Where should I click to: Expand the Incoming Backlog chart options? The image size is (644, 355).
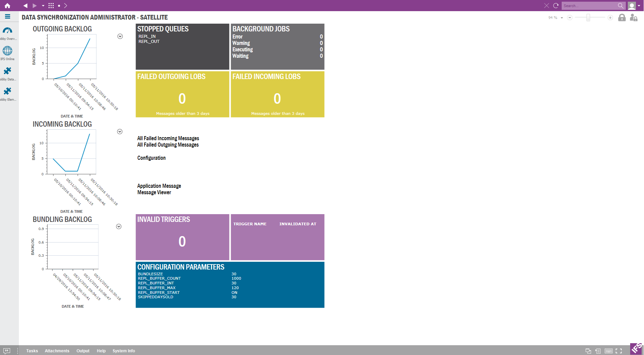(120, 132)
